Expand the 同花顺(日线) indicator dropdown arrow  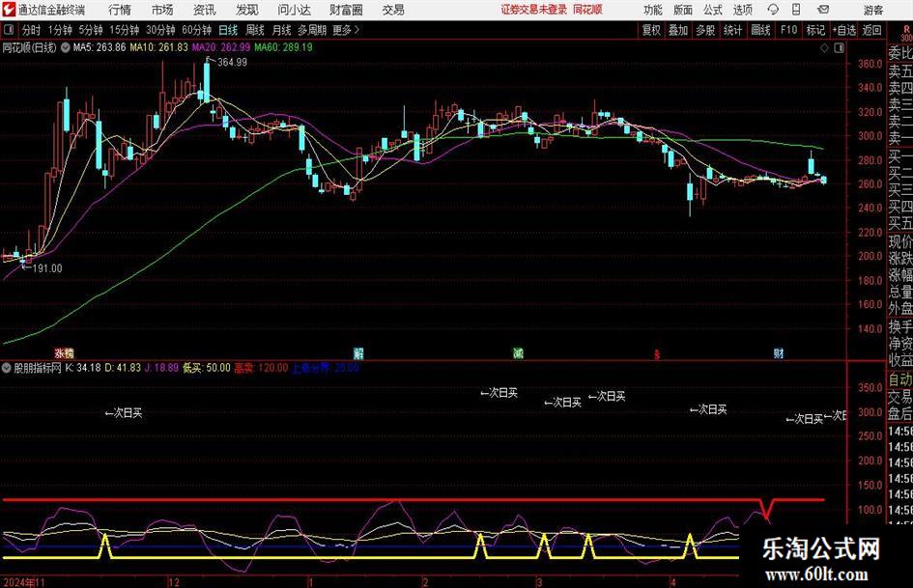tap(66, 47)
